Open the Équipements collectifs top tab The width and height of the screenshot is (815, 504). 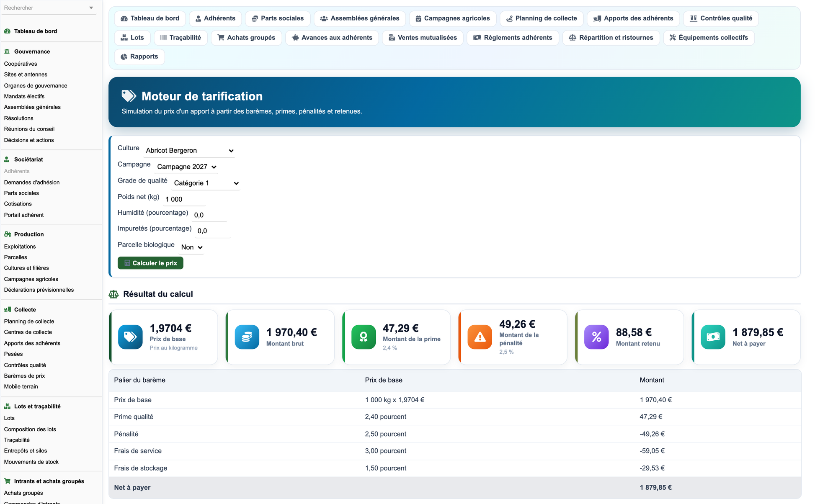(709, 38)
